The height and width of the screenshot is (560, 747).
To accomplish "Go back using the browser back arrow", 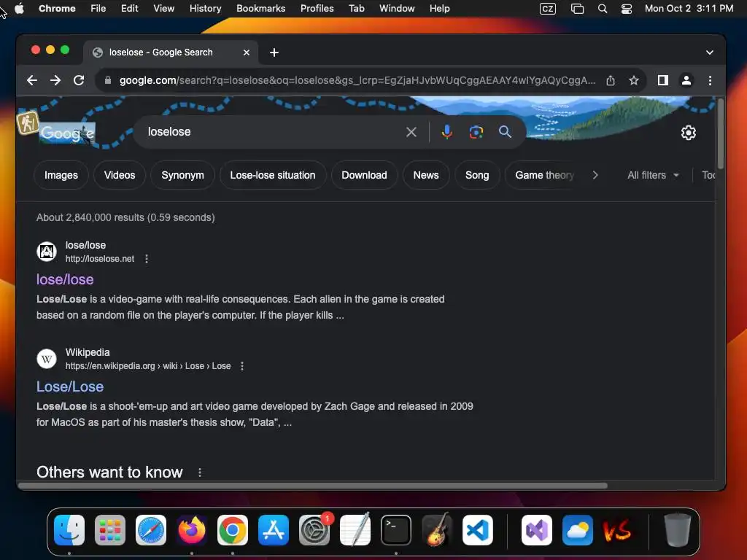I will [32, 80].
